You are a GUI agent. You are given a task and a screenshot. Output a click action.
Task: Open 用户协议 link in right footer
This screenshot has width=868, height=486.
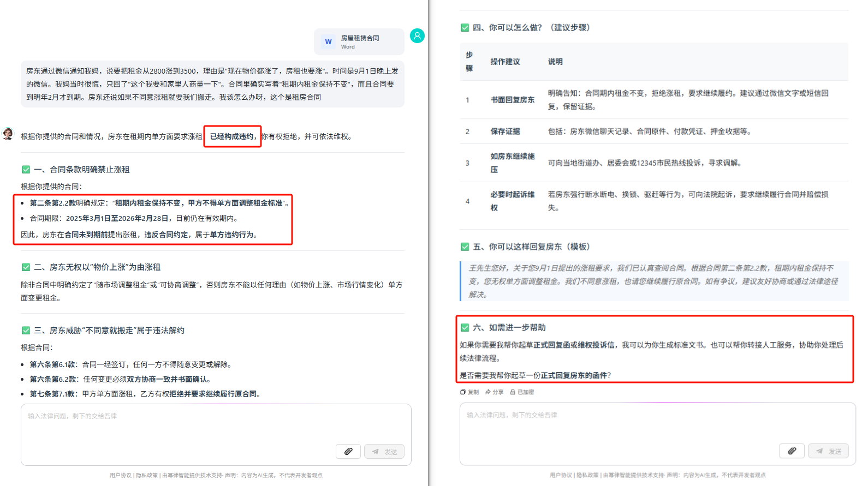pos(561,476)
